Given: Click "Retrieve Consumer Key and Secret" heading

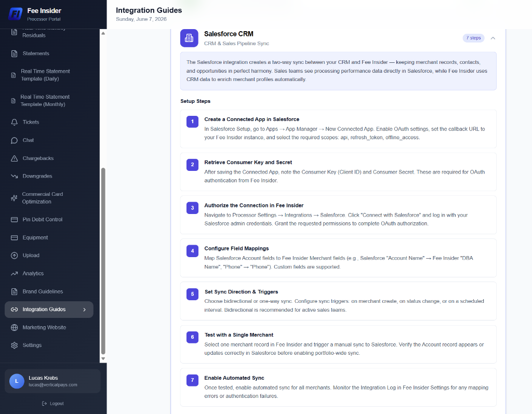Looking at the screenshot, I should (248, 163).
